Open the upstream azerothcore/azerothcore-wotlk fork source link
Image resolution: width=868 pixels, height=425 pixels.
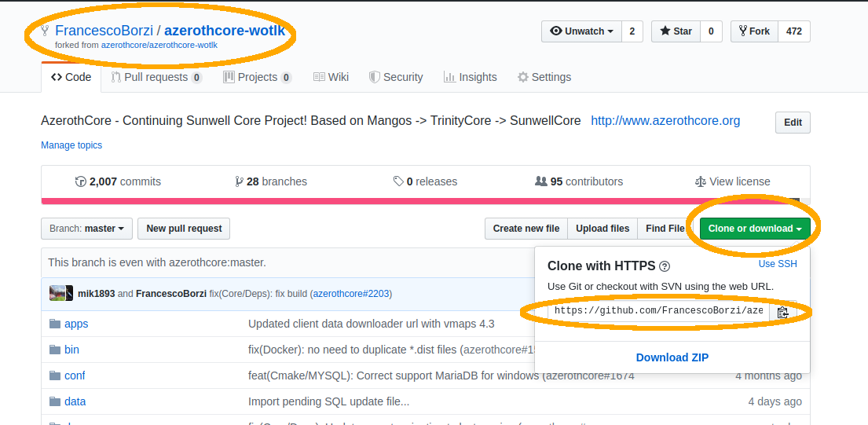[159, 45]
